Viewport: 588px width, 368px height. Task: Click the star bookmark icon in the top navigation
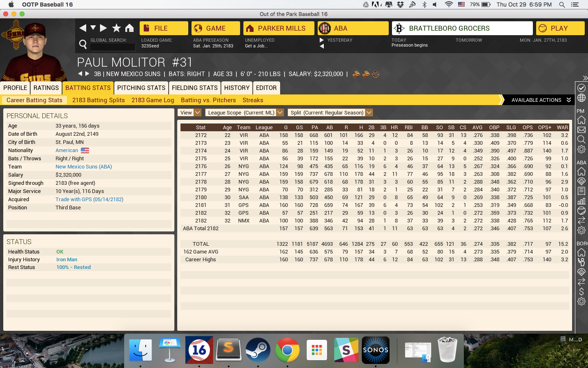(x=116, y=28)
